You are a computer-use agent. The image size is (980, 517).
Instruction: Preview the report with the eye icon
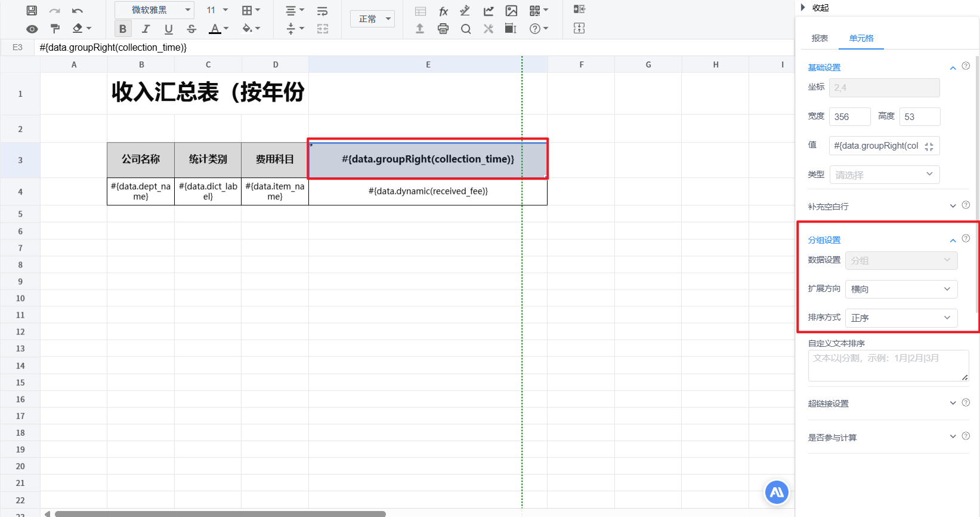click(x=32, y=29)
